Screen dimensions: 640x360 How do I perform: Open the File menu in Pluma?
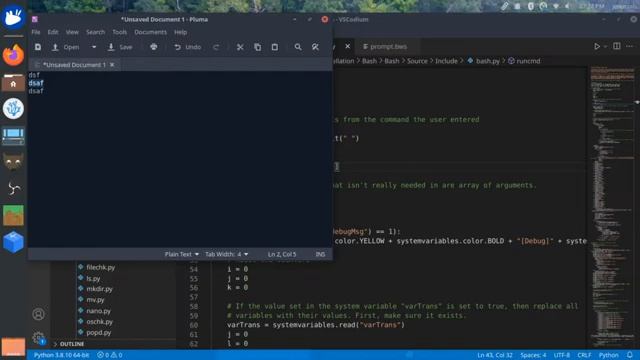pyautogui.click(x=36, y=32)
